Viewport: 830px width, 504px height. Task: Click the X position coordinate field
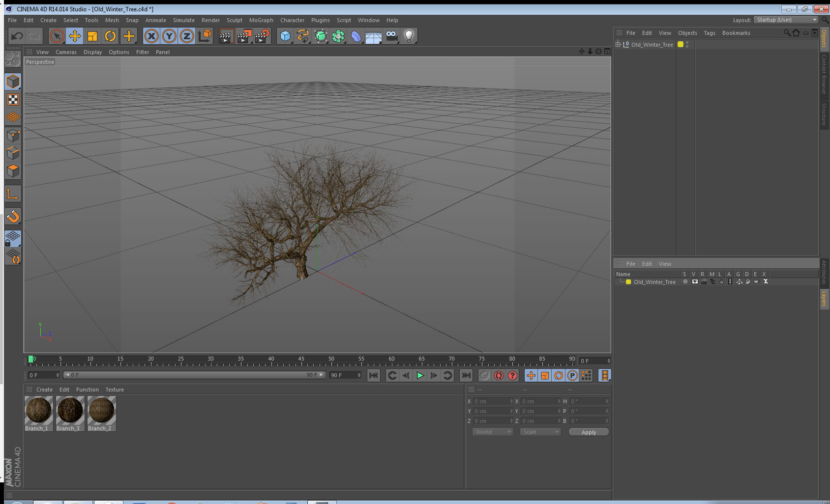click(492, 401)
